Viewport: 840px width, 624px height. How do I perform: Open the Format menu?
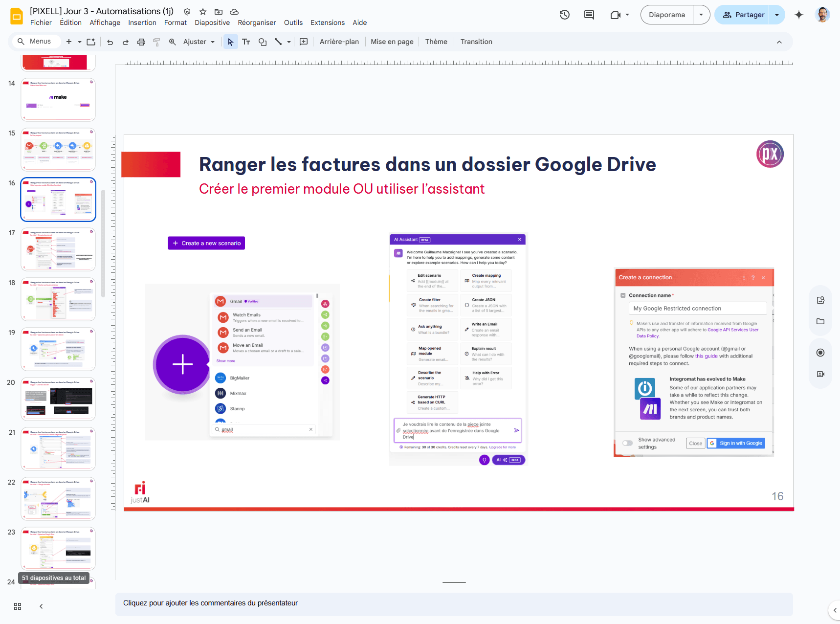pos(176,22)
